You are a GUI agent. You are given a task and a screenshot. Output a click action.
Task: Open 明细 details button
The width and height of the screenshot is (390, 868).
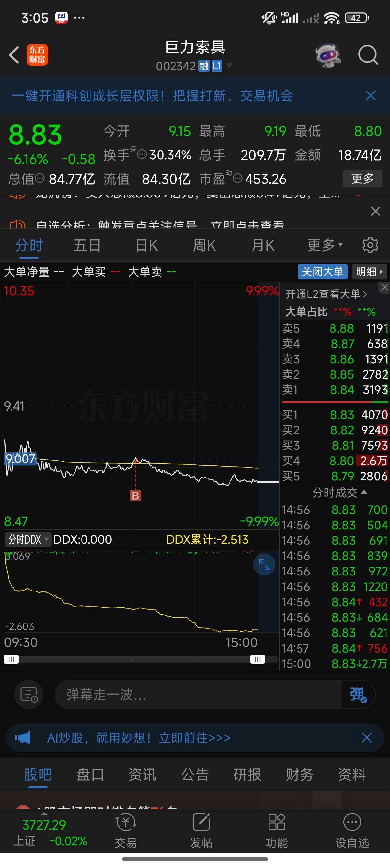[x=369, y=272]
